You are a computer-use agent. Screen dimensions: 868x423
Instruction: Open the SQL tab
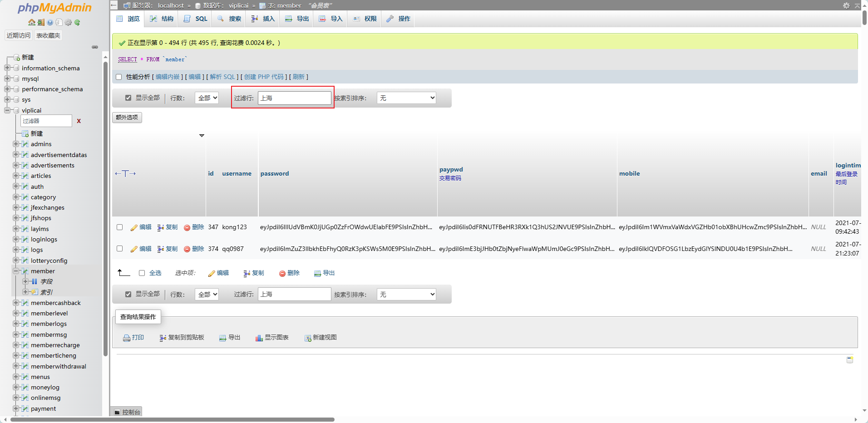click(196, 19)
